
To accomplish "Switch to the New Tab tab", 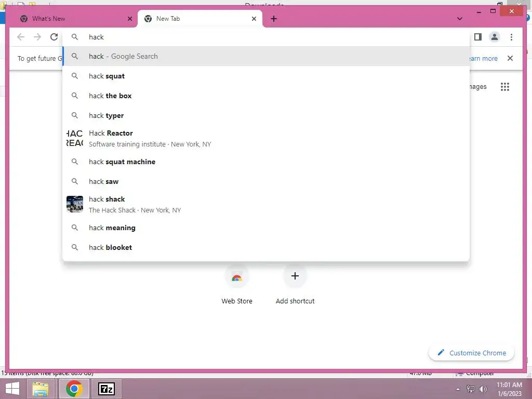I will coord(200,19).
